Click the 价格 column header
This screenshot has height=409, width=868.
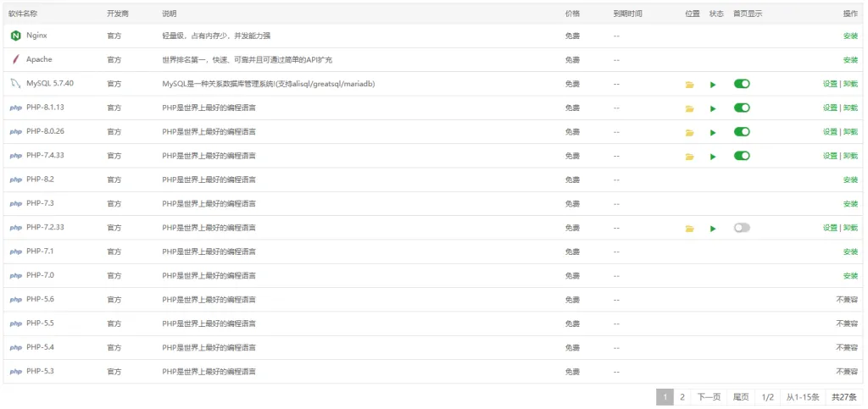572,14
